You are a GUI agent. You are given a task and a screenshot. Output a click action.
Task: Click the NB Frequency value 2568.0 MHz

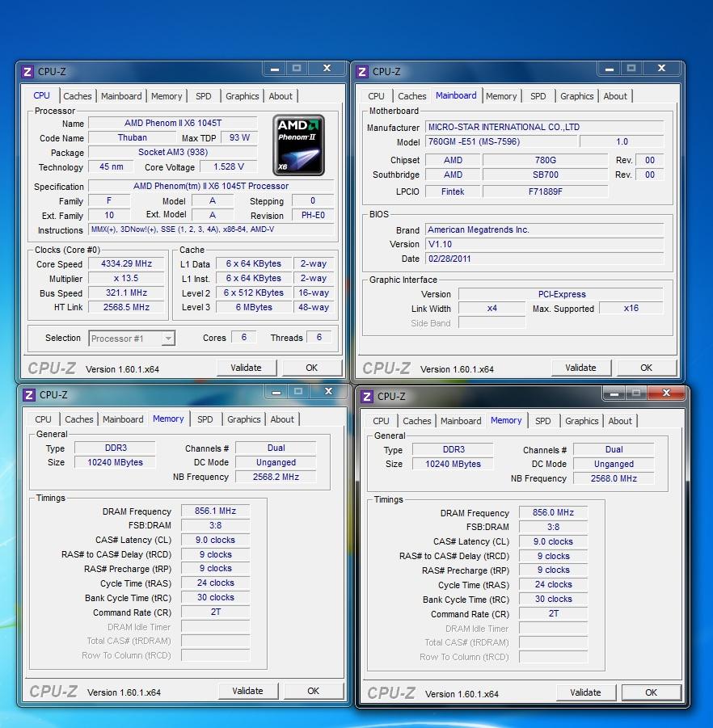(614, 478)
